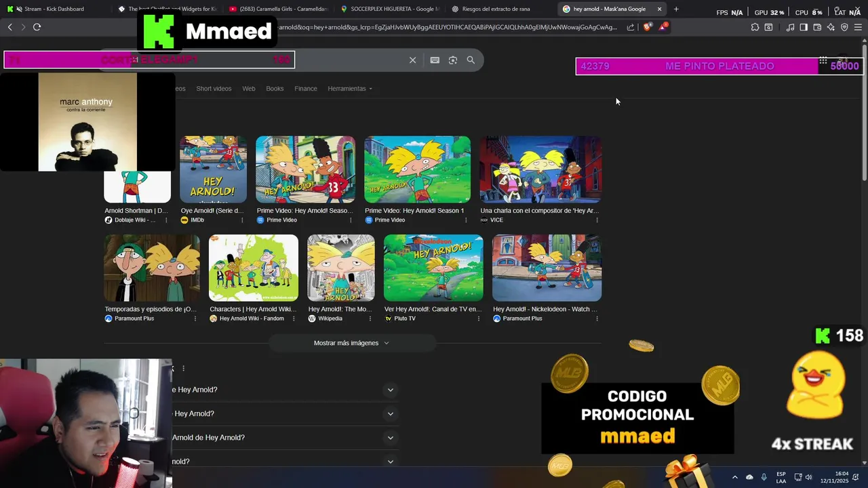The image size is (868, 488).
Task: Open more options for Pluto TV result
Action: point(479,319)
